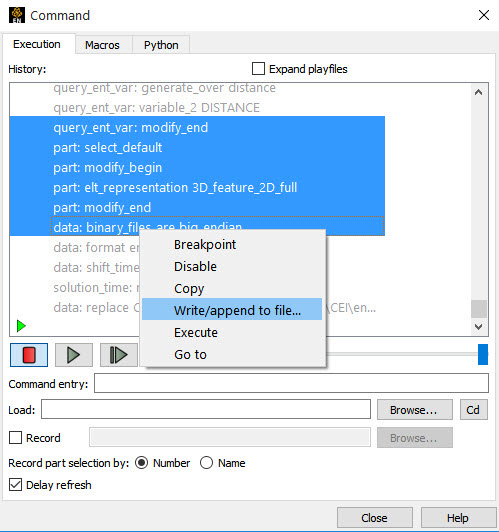Click the step-forward playback button
499x532 pixels.
coord(119,355)
